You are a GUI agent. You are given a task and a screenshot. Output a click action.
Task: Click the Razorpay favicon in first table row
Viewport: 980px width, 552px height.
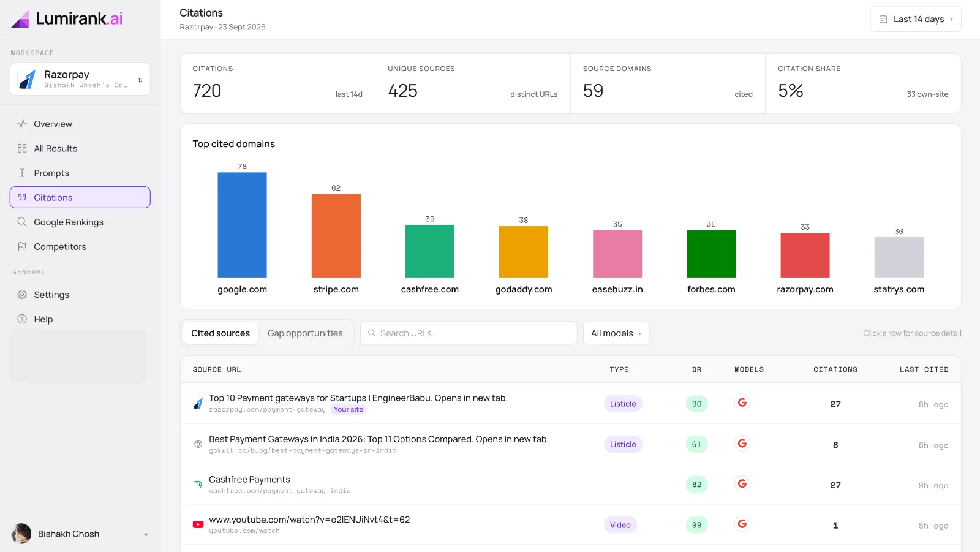point(198,404)
